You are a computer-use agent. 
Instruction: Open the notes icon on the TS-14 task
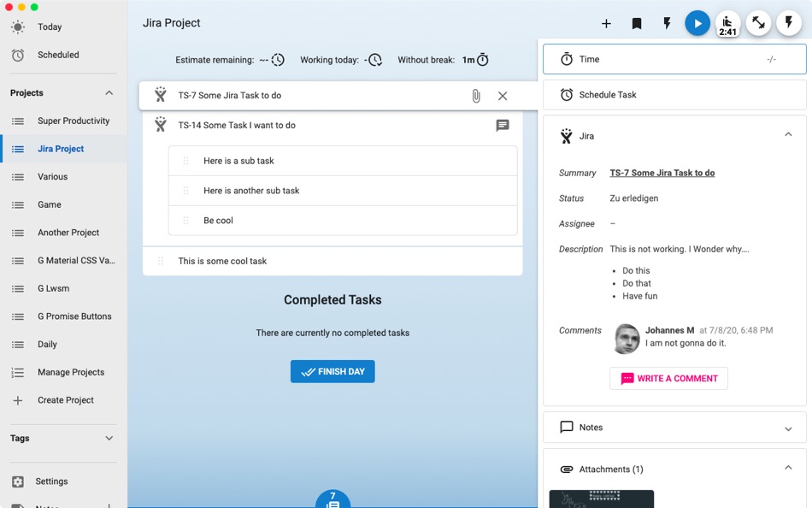click(x=503, y=125)
